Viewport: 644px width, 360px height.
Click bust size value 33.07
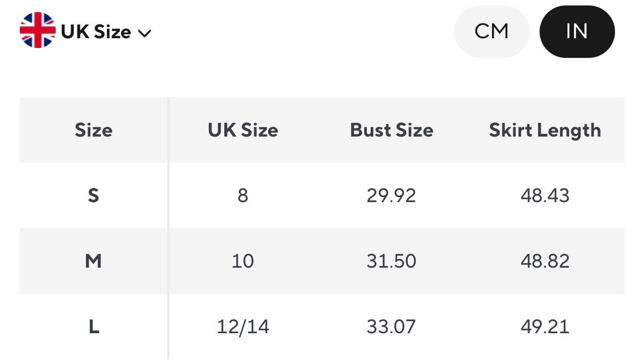point(391,327)
